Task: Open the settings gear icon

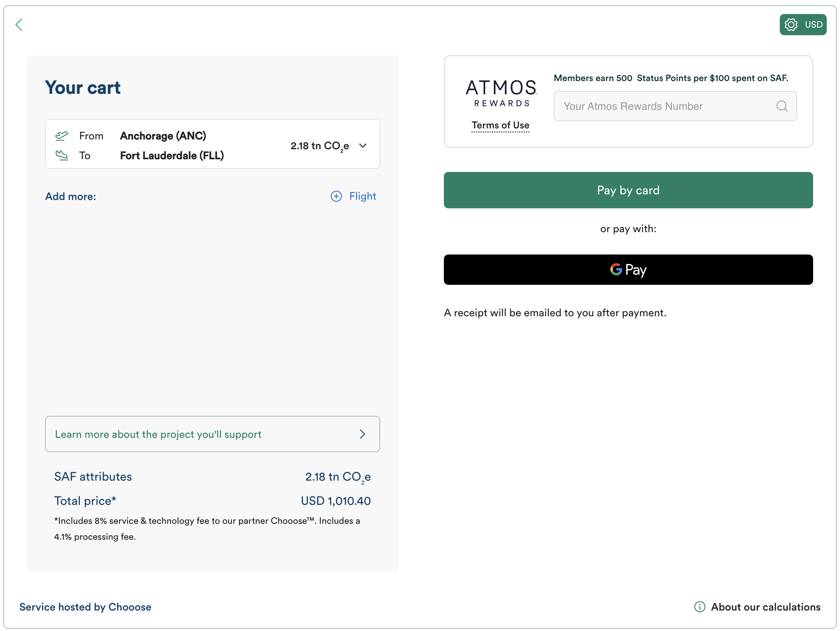Action: click(x=791, y=24)
